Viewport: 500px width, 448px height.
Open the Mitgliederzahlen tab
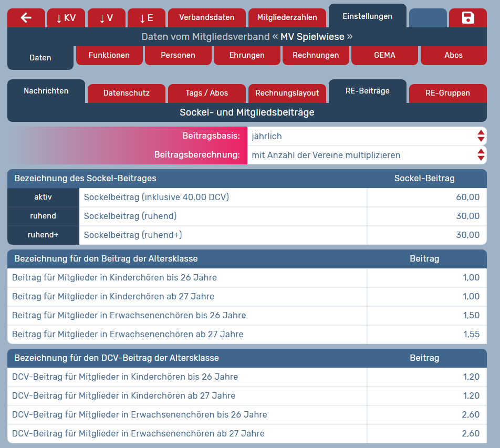tap(287, 18)
